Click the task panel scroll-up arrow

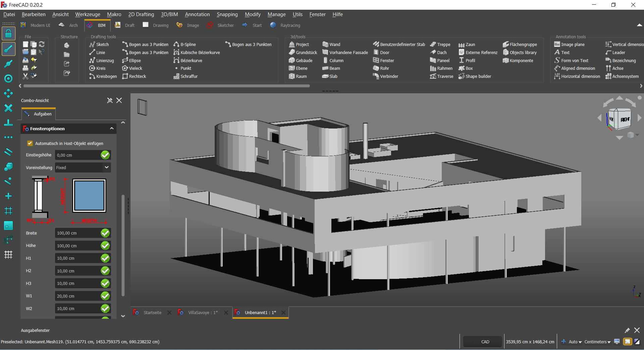123,123
